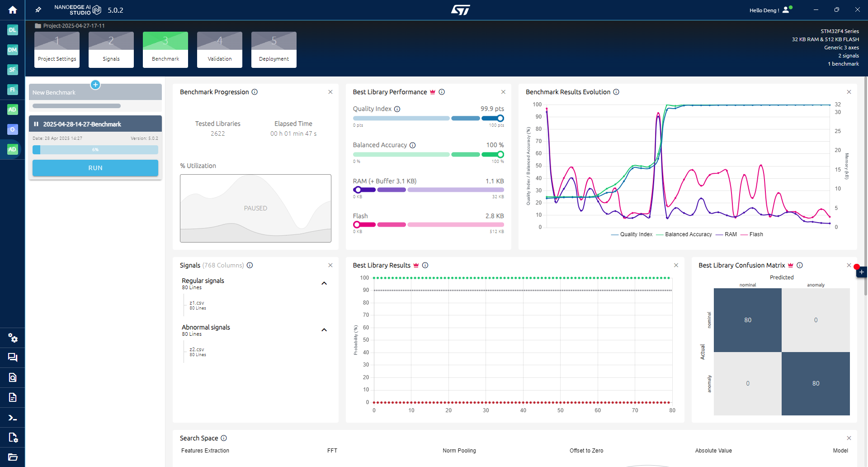Add a new benchmark with plus icon
The width and height of the screenshot is (868, 467).
coord(95,85)
